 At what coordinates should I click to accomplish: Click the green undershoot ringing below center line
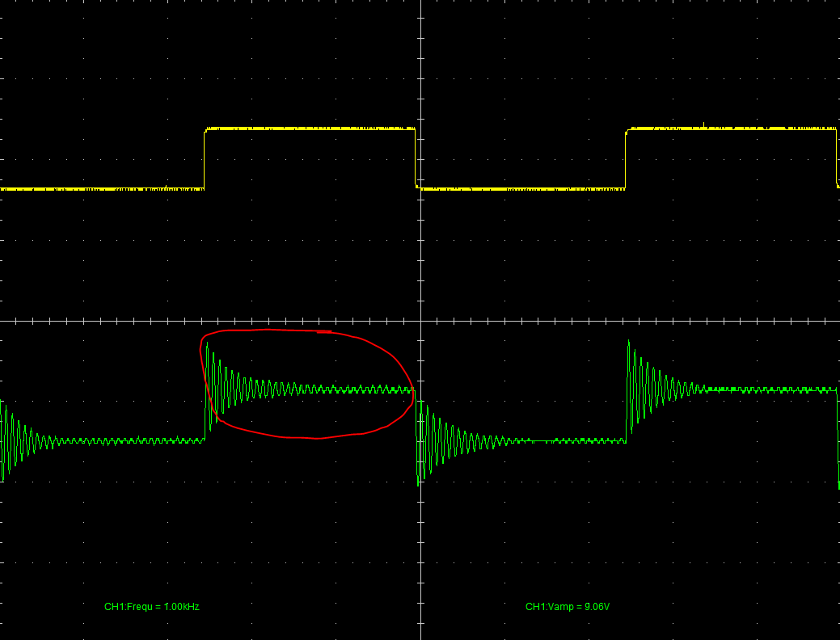419,482
